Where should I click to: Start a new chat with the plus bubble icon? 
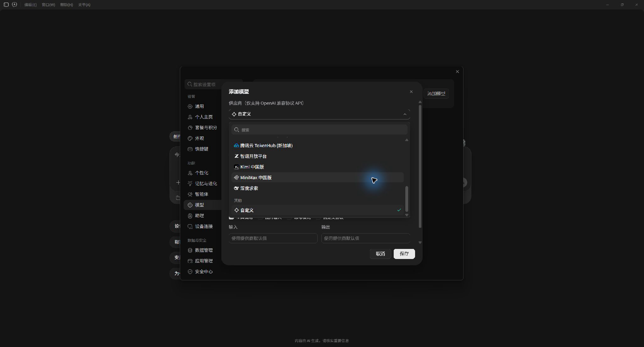(14, 5)
